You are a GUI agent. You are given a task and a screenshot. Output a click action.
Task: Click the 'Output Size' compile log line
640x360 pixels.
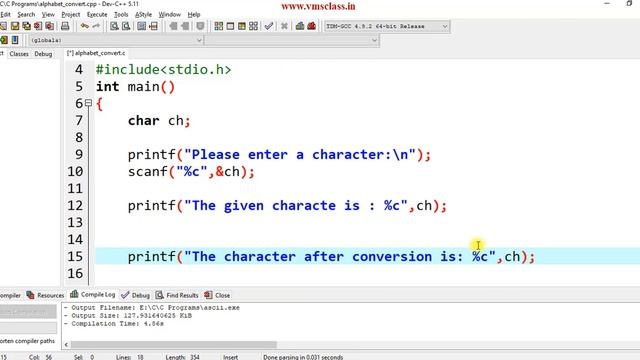click(128, 316)
